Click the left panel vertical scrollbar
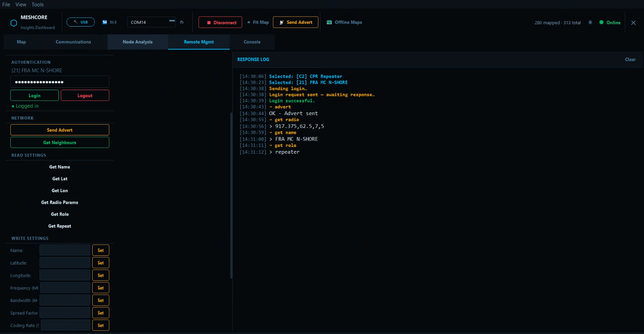 (x=231, y=195)
